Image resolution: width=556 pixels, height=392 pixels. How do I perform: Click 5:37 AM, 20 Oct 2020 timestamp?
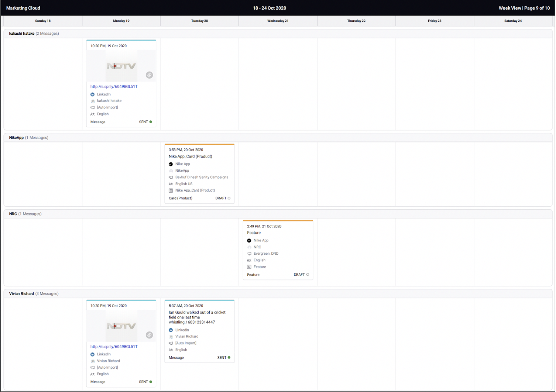coord(186,306)
